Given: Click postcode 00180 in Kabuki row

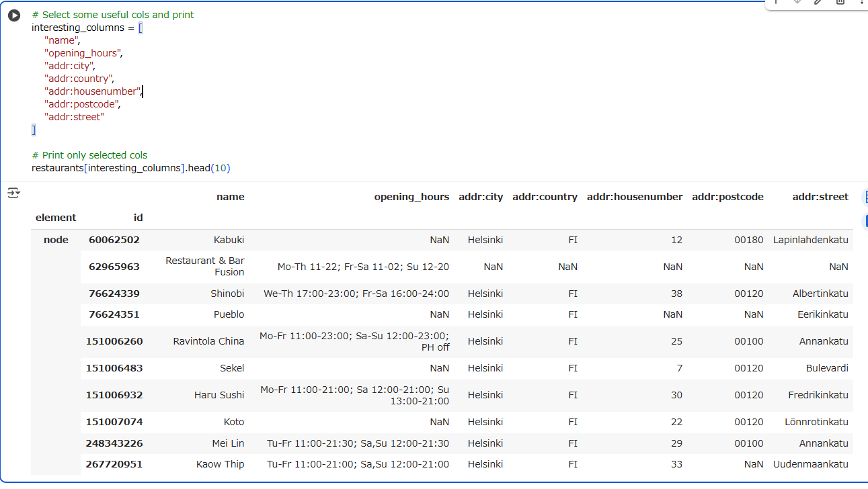Looking at the screenshot, I should click(749, 240).
